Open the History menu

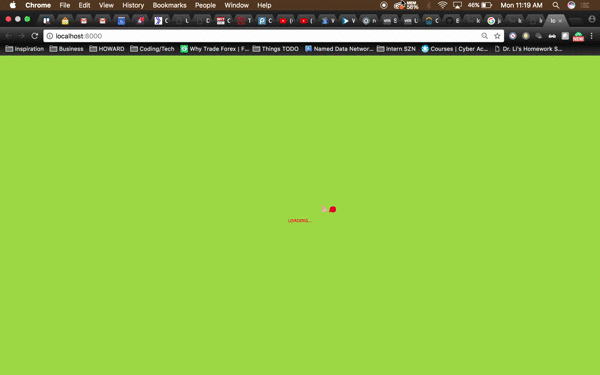(133, 5)
